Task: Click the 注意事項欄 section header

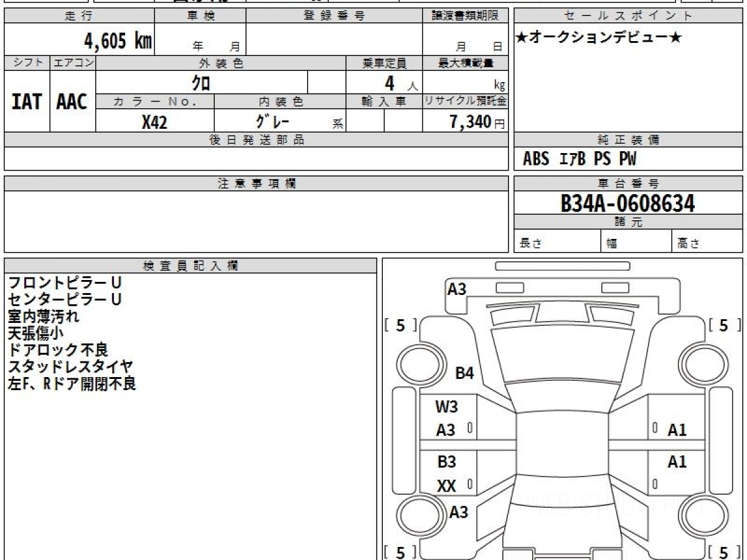Action: click(256, 184)
